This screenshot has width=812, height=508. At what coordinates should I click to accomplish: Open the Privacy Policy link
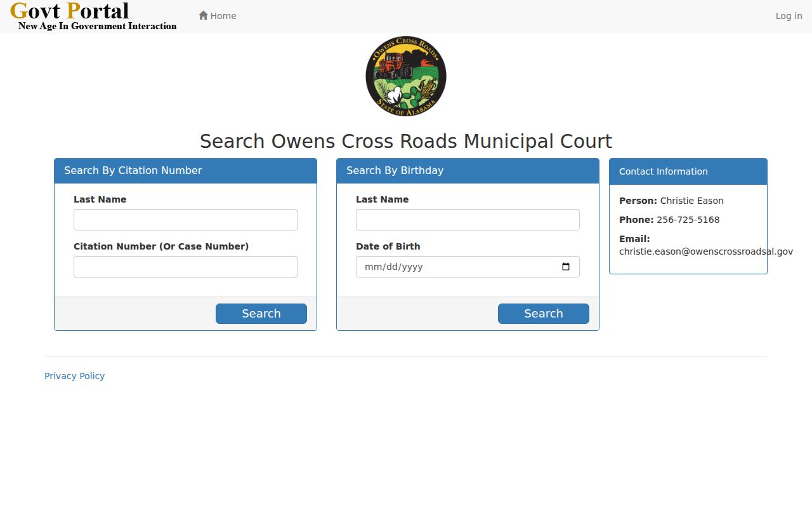(74, 376)
